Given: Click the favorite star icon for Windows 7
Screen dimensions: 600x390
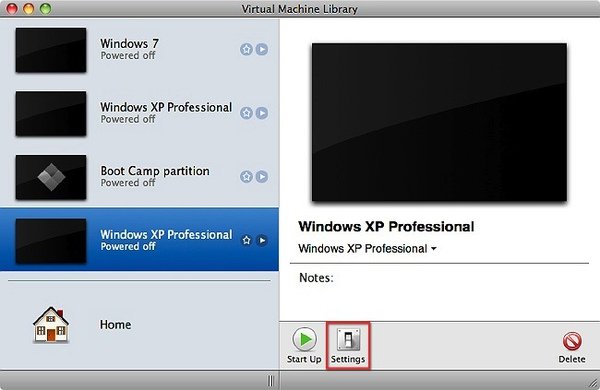Looking at the screenshot, I should 246,49.
